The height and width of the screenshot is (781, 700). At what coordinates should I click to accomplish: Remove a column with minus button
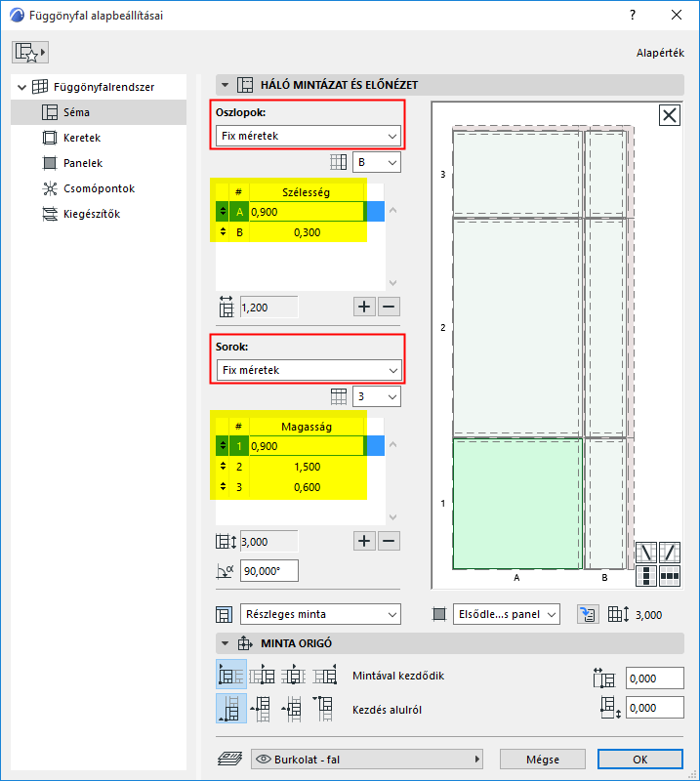tap(390, 307)
